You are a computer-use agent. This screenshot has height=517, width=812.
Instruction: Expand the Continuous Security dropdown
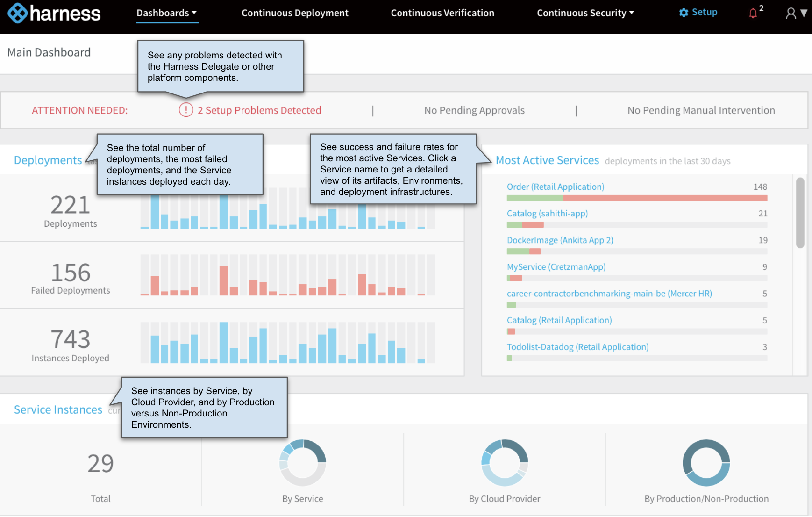click(585, 13)
